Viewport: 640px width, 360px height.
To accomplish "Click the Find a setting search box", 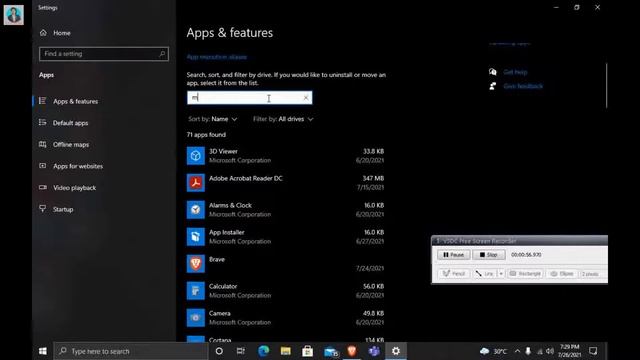I will point(104,54).
